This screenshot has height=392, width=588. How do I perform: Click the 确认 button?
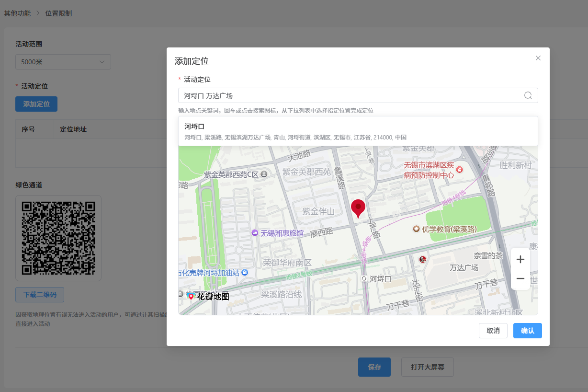(528, 331)
